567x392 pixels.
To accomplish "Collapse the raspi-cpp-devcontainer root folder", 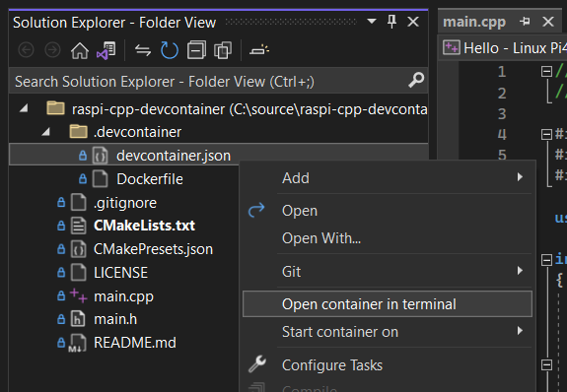I will pos(24,108).
